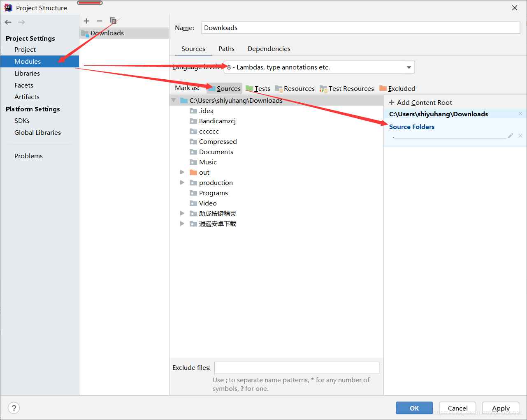Go forward with the right arrow
This screenshot has height=420, width=527.
22,22
